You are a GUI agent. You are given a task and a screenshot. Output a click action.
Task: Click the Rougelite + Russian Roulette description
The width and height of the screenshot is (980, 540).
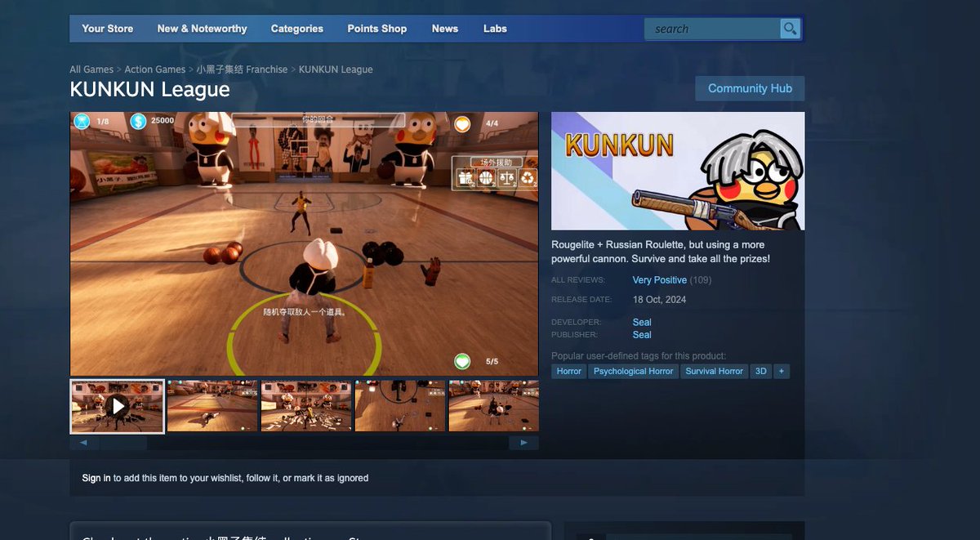click(661, 252)
